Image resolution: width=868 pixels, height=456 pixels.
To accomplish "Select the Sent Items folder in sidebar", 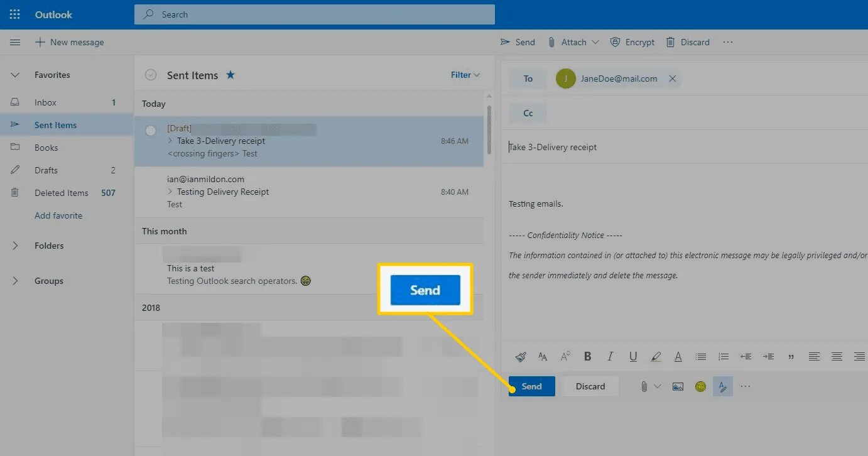I will point(66,125).
